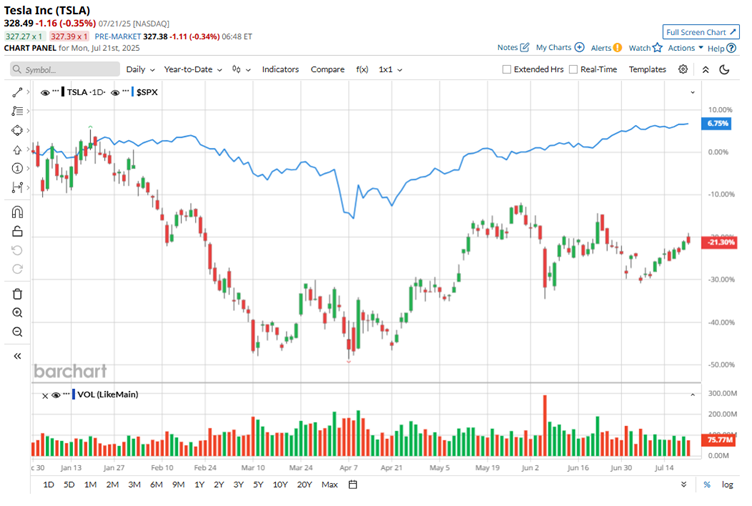The height and width of the screenshot is (506, 752).
Task: Select the arrow marker tool
Action: (x=17, y=150)
